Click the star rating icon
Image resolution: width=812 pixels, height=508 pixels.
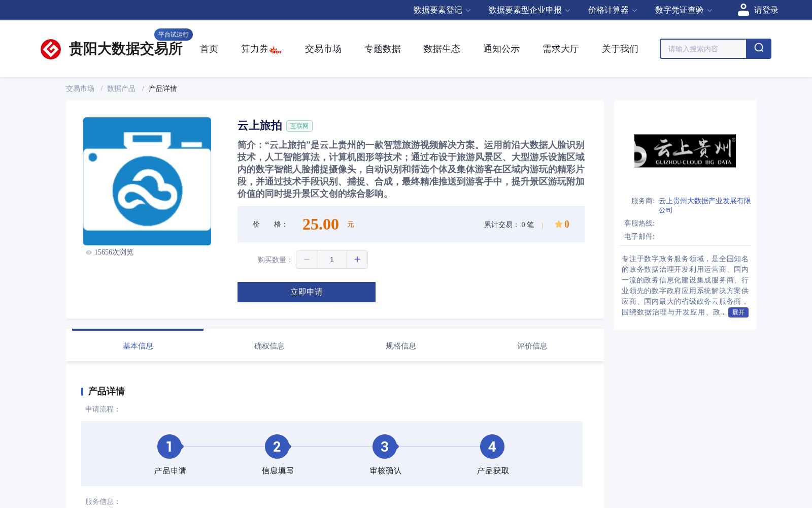coord(559,224)
